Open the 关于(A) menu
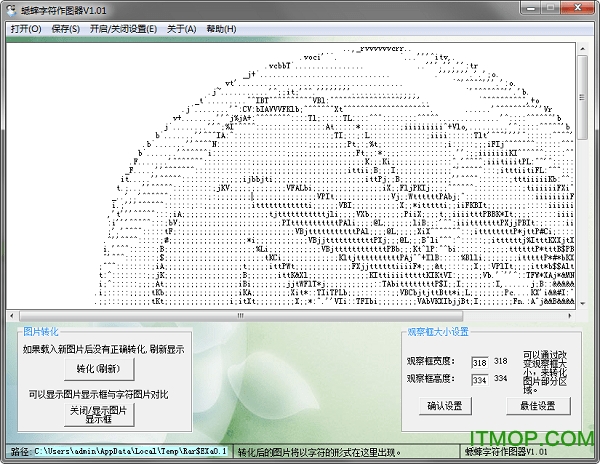 (181, 29)
